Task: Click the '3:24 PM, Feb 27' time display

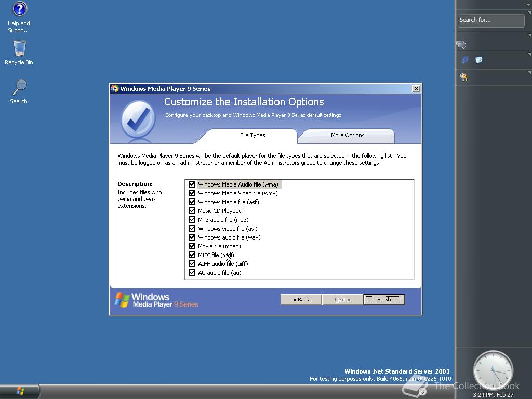Action: tap(493, 395)
